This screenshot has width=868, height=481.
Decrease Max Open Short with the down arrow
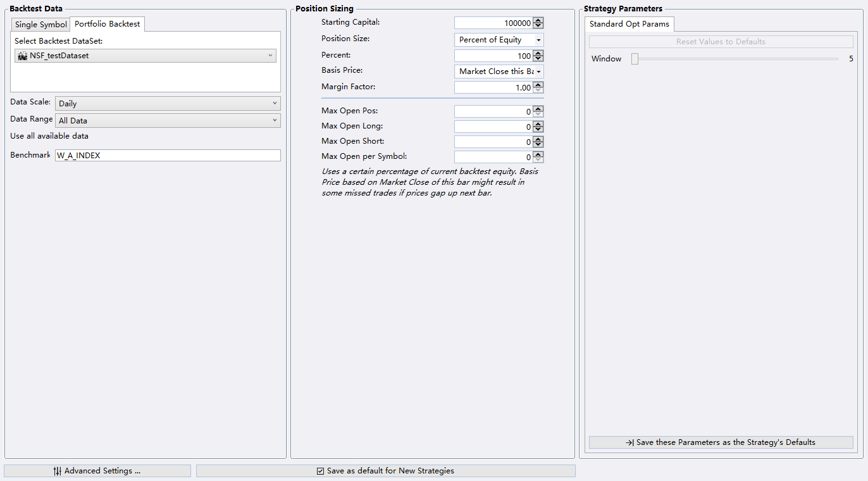538,145
